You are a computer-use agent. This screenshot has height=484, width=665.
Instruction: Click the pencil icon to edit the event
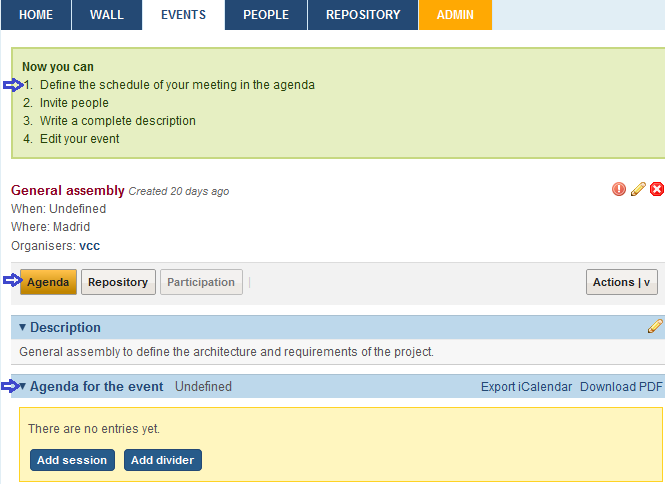pyautogui.click(x=638, y=189)
